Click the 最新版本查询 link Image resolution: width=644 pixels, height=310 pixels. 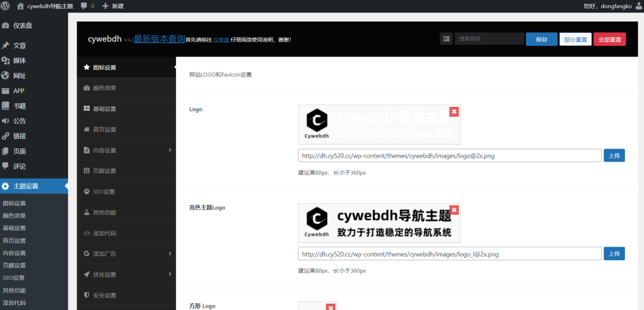click(x=159, y=38)
